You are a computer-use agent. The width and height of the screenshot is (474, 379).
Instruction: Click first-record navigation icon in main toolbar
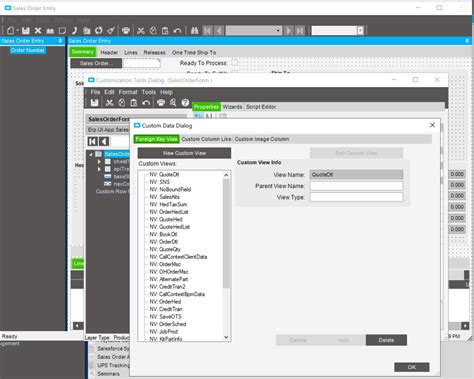207,31
